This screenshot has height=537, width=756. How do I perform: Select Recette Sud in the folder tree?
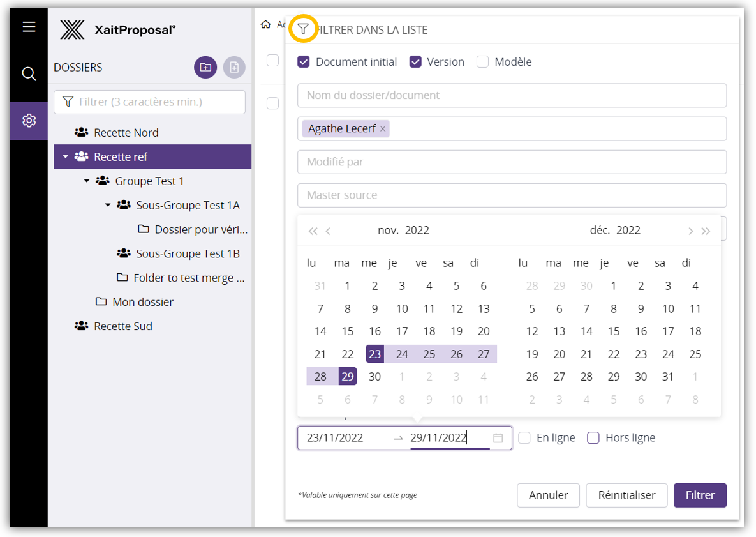click(122, 326)
